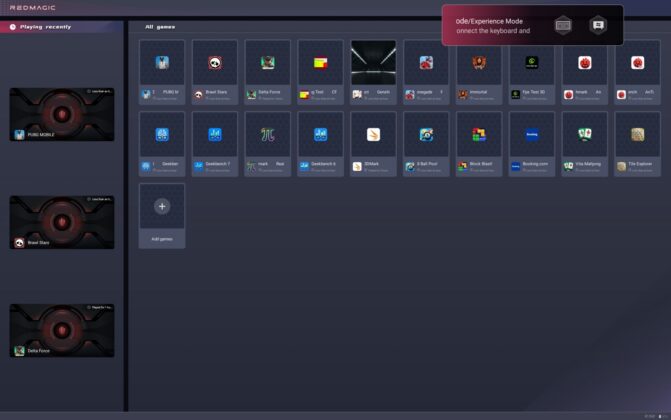This screenshot has width=671, height=420.
Task: Open the Tile Explorer card
Action: 638,144
